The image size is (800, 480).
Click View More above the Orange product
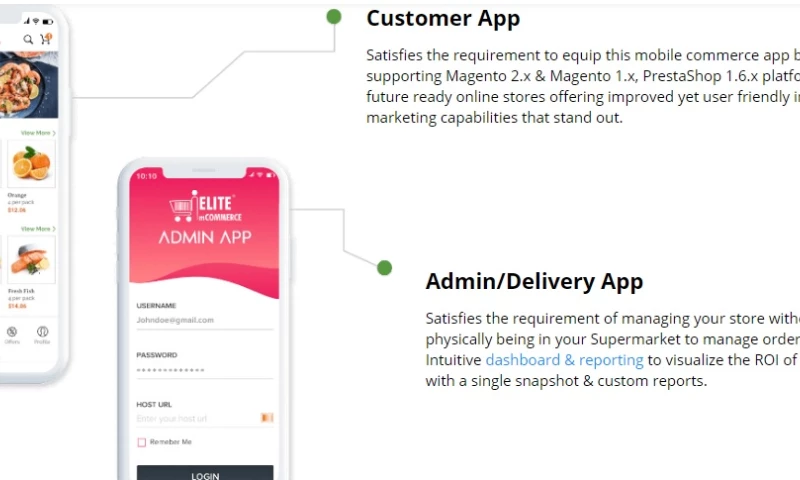(x=38, y=133)
